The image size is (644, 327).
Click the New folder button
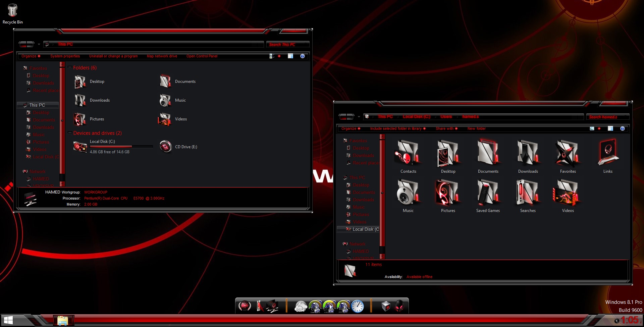(x=476, y=128)
